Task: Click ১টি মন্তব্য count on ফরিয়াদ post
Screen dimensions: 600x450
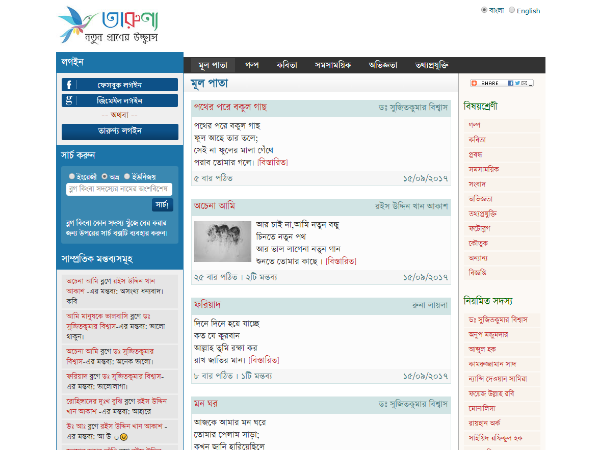Action: (x=256, y=376)
